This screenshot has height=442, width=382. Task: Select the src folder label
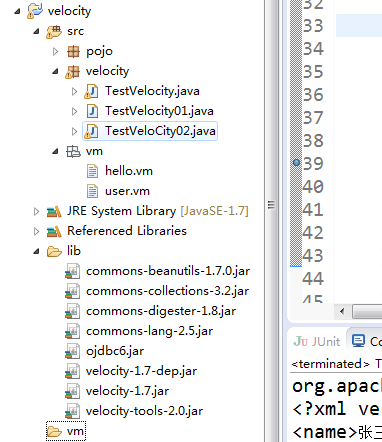(75, 31)
